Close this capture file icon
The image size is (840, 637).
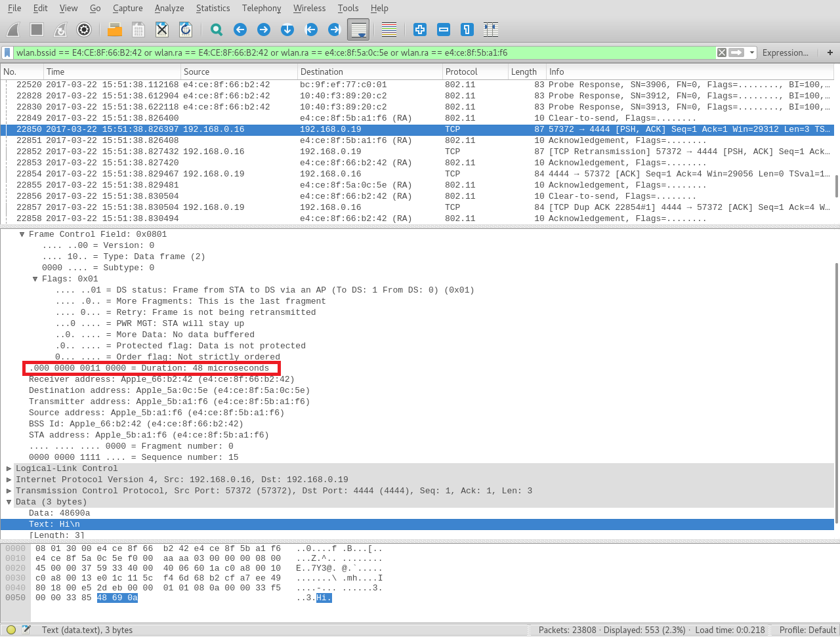click(162, 30)
